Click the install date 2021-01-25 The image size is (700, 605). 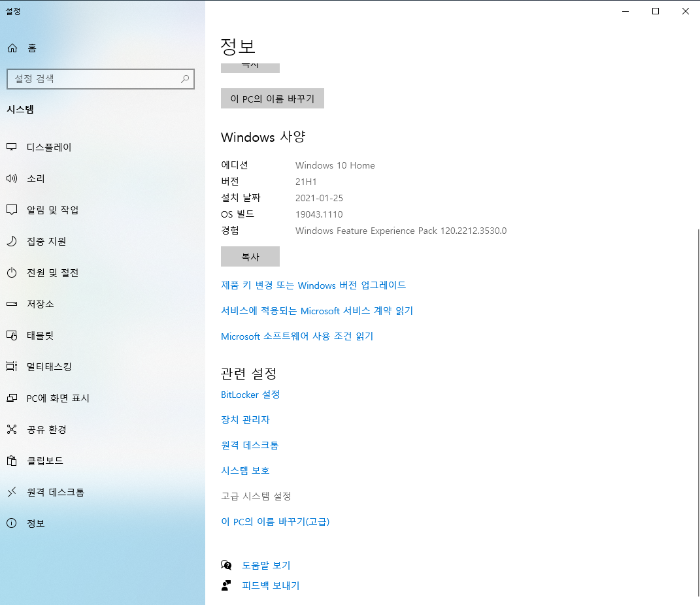[319, 198]
